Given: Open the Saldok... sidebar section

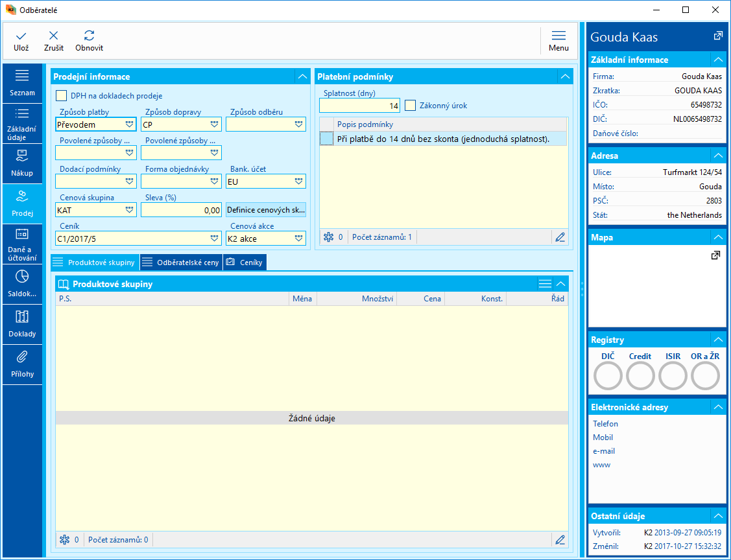Looking at the screenshot, I should (x=22, y=284).
